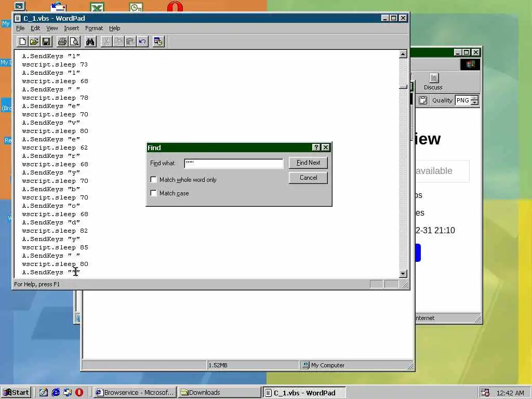Create a new document in WordPad toolbar
Screen dimensions: 532x399
coord(22,42)
